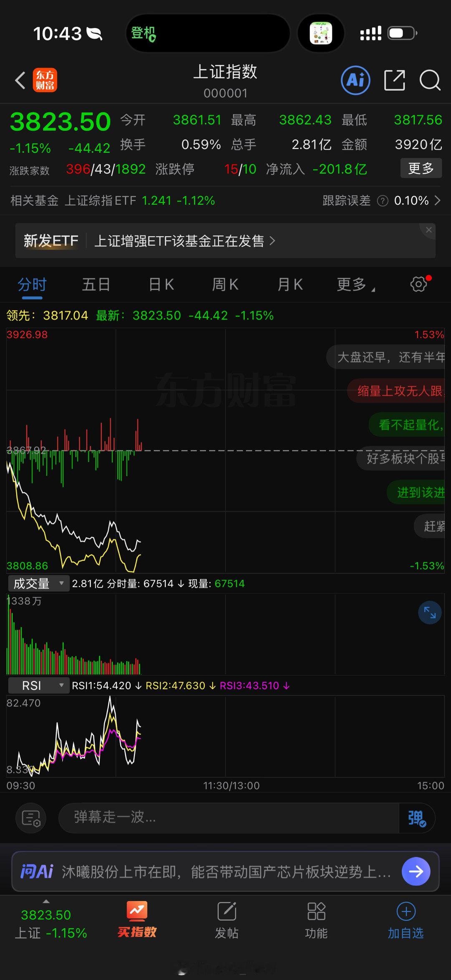Tap the barrage list settings icon
The image size is (451, 980).
tap(31, 818)
